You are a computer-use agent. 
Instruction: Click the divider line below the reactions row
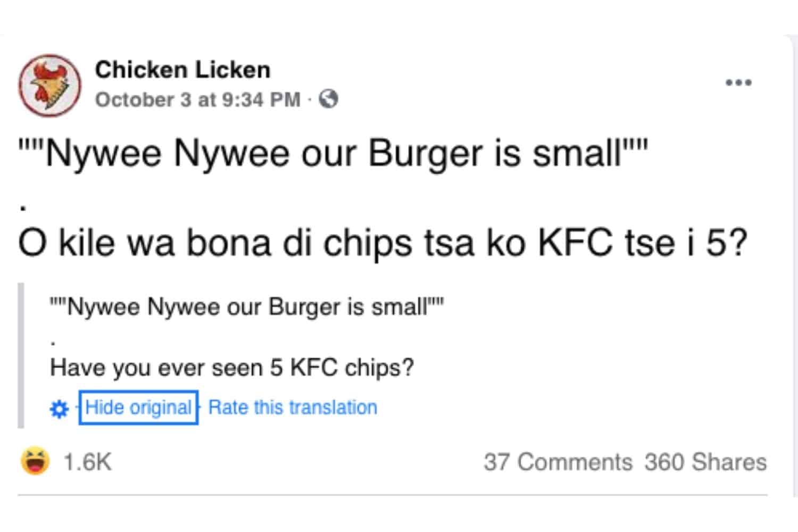(392, 495)
